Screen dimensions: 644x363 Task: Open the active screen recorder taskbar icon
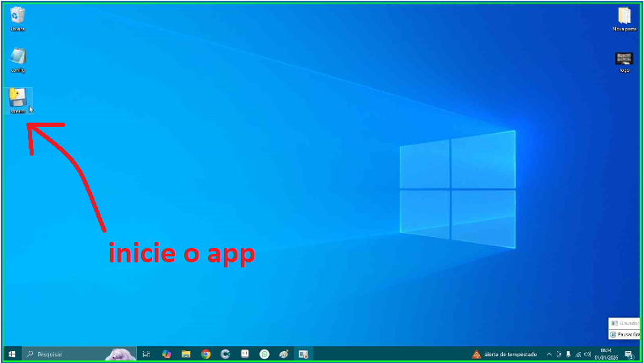pyautogui.click(x=303, y=354)
